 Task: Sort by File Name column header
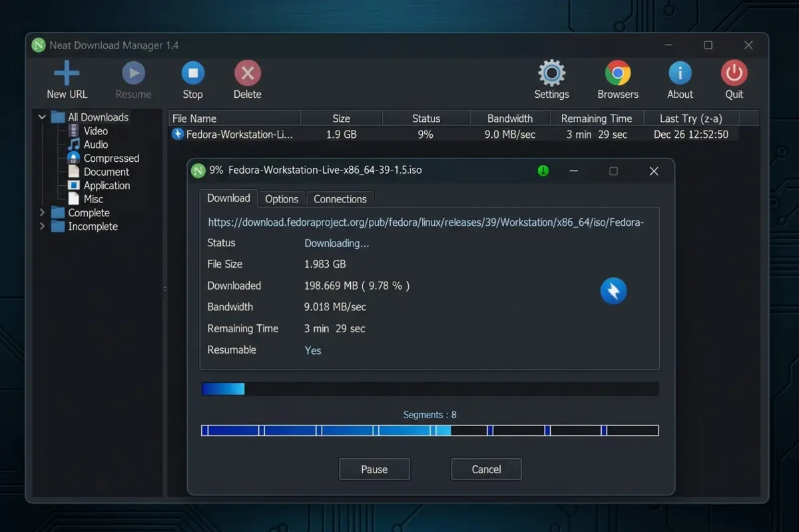coord(234,119)
